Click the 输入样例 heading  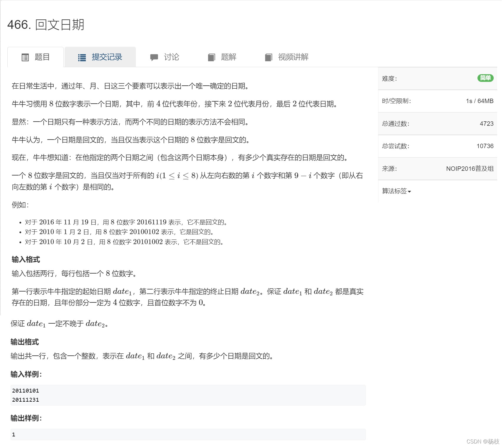pos(26,374)
